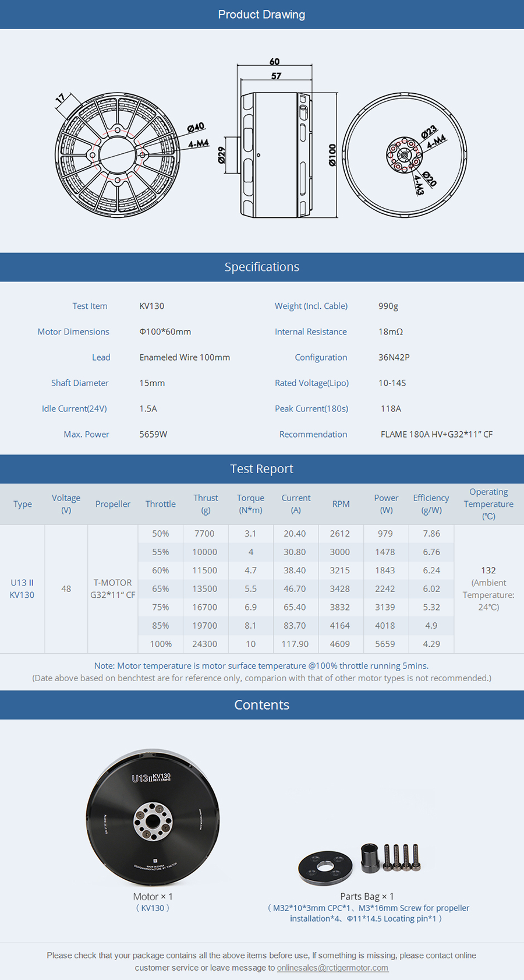Click the Torque (N*m) column header
The image size is (524, 980).
250,504
